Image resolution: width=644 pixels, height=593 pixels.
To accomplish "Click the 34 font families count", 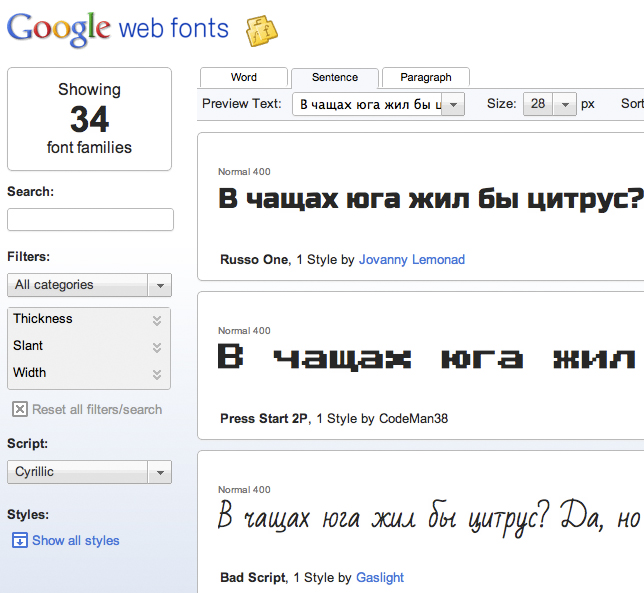I will coord(90,119).
